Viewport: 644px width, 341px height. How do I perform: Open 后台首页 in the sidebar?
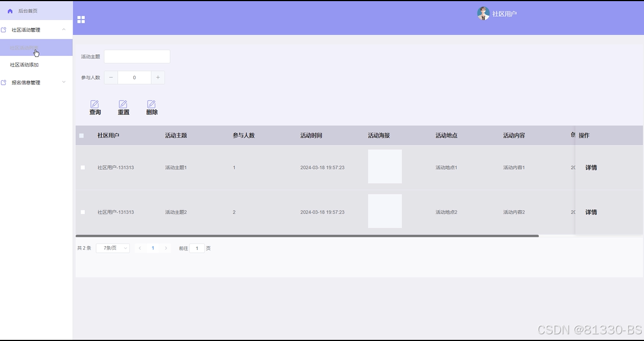(36, 11)
